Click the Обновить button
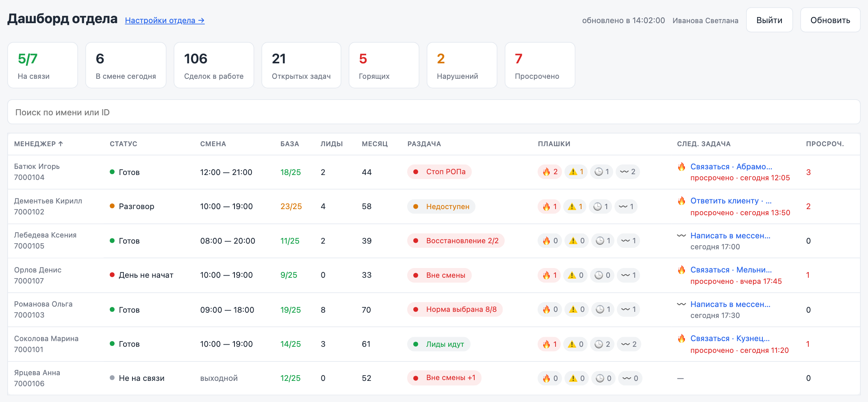Screen dimensions: 868x402 (x=830, y=20)
